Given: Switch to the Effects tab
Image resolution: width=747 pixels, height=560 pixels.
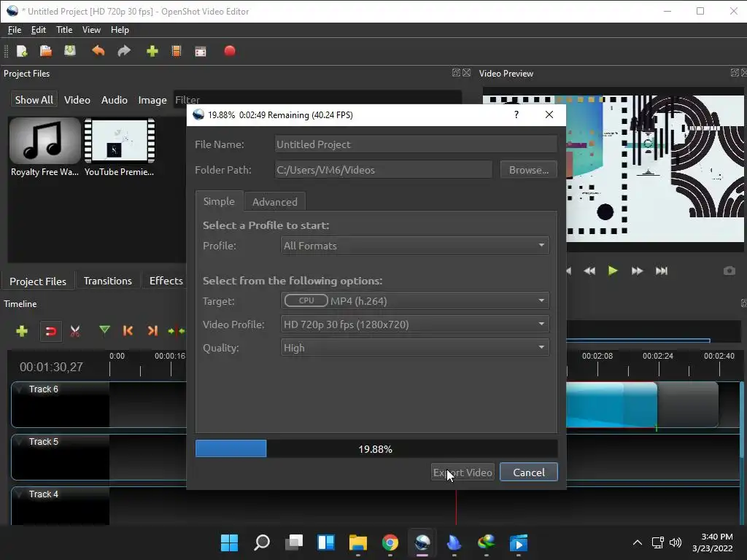Looking at the screenshot, I should [166, 281].
